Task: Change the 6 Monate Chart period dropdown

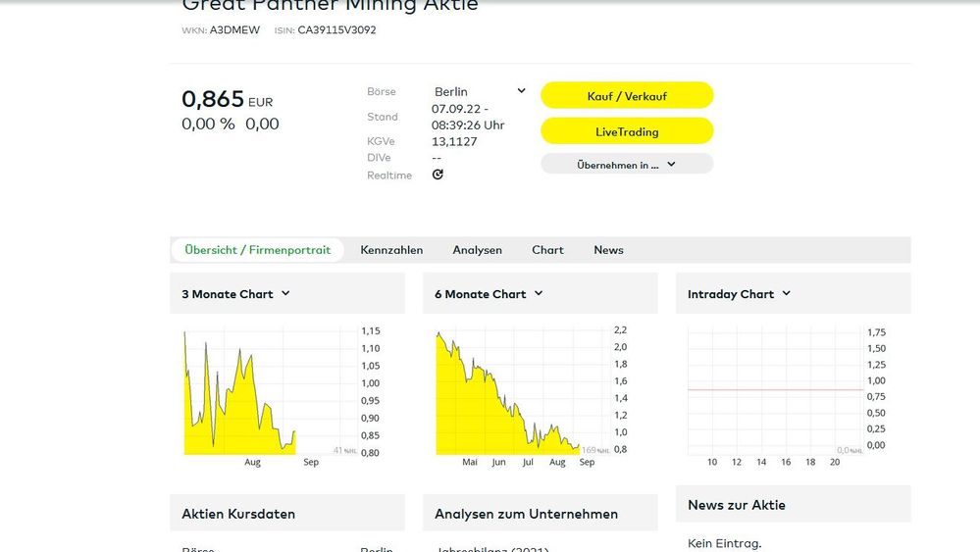Action: point(489,294)
